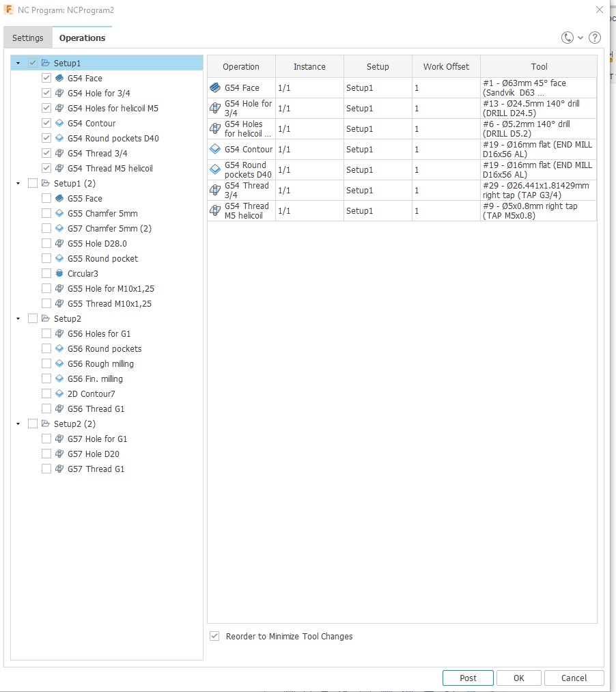Click the Setup2 folder icon
The width and height of the screenshot is (616, 692).
(44, 318)
